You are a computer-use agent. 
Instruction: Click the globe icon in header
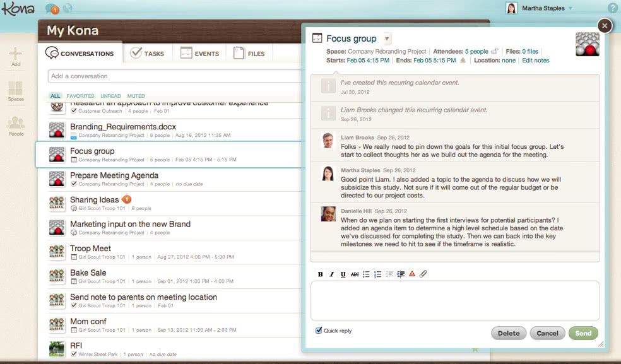(68, 8)
